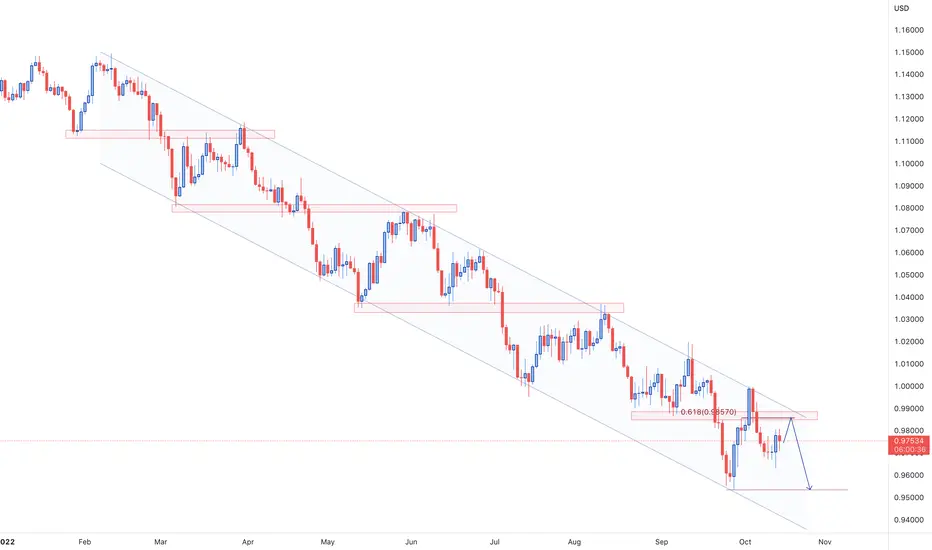Click the USD currency label on the price axis
The width and height of the screenshot is (932, 550).
[902, 8]
